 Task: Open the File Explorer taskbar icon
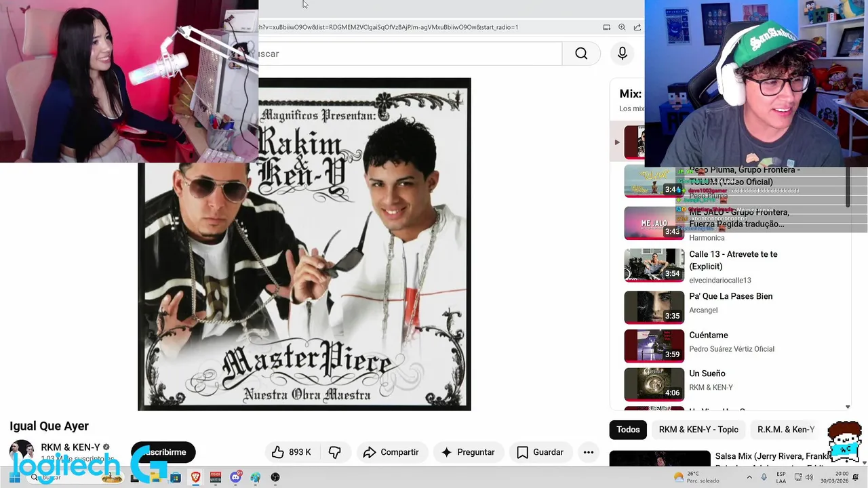(155, 477)
